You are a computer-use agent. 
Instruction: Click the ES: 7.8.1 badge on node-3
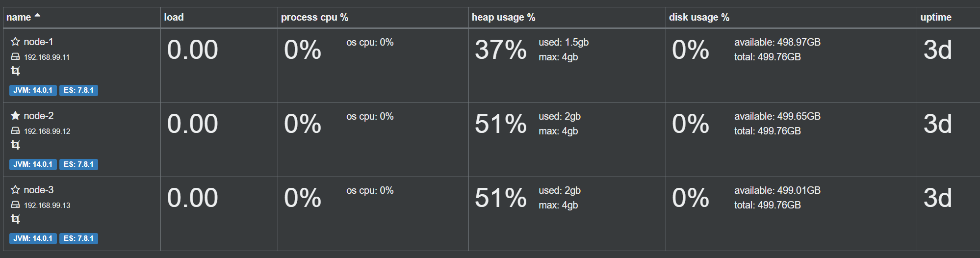(78, 238)
